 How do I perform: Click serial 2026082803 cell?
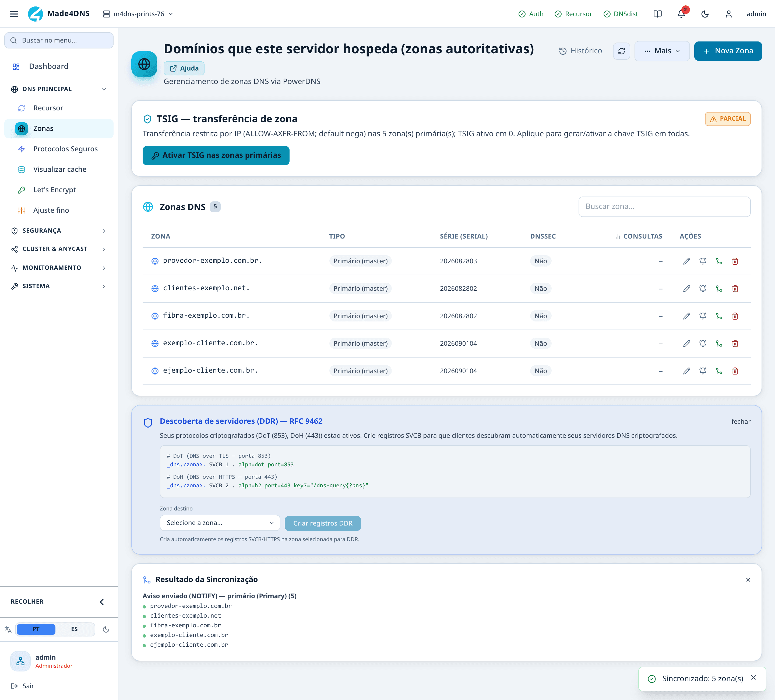458,261
